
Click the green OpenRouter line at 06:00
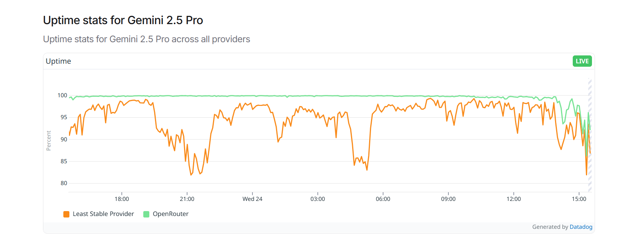pyautogui.click(x=383, y=96)
